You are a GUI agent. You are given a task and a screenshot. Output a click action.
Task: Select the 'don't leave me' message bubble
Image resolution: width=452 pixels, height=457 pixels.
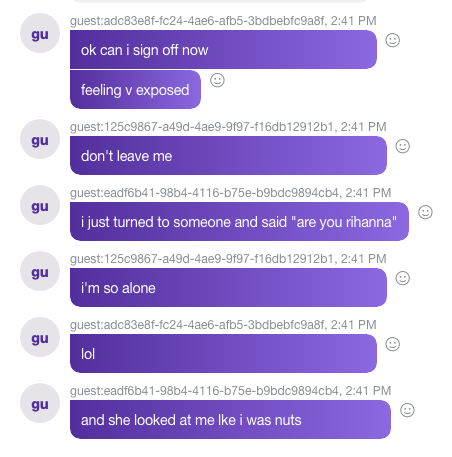point(228,155)
